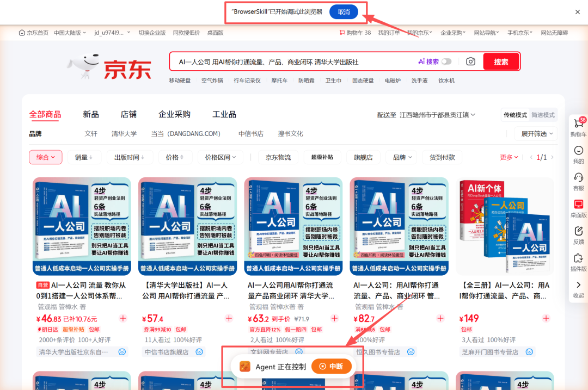
Task: Toggle the 旗舰店 filter
Action: [x=363, y=157]
